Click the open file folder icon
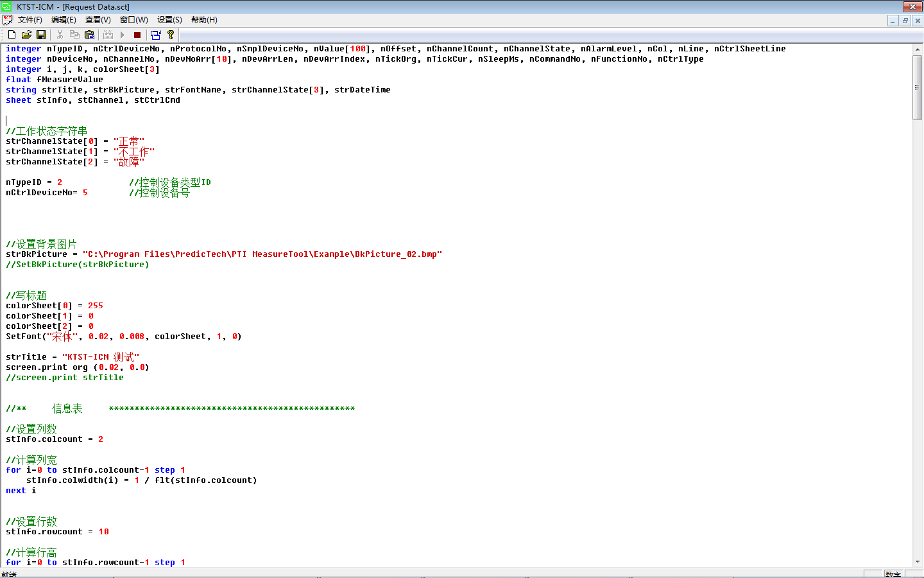 click(26, 35)
